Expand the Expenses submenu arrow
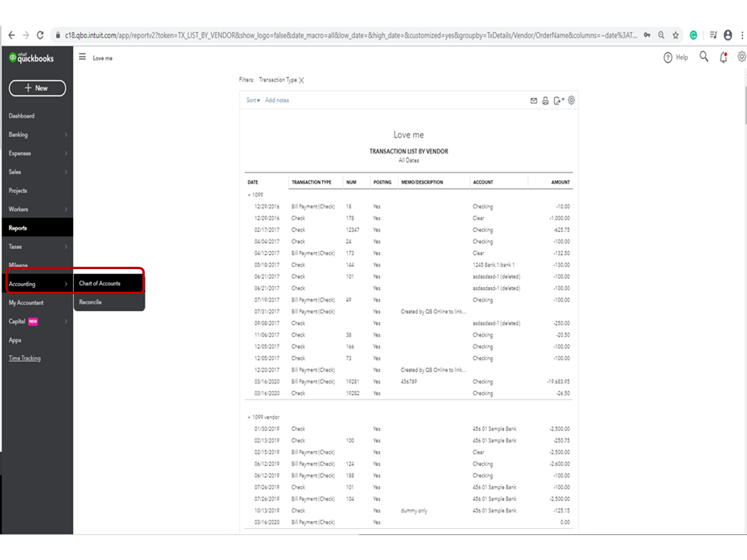The image size is (747, 560). point(65,153)
